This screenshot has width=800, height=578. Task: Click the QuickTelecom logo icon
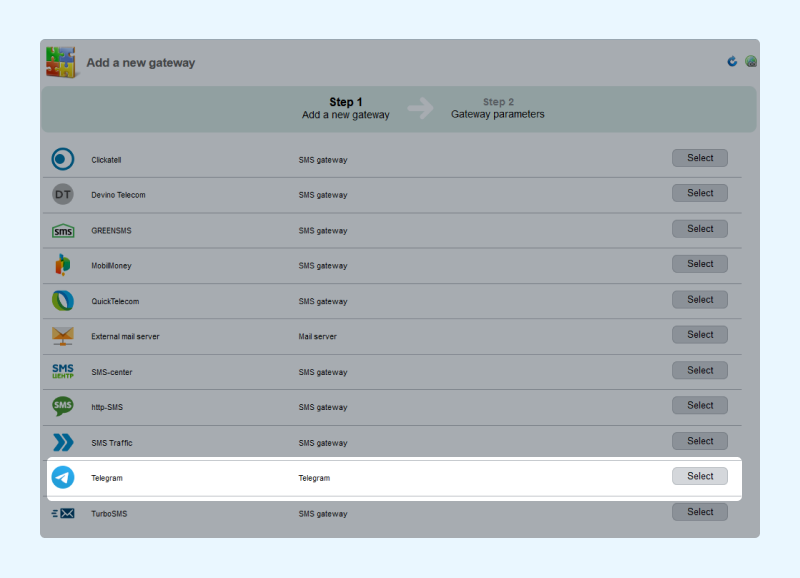[x=63, y=300]
